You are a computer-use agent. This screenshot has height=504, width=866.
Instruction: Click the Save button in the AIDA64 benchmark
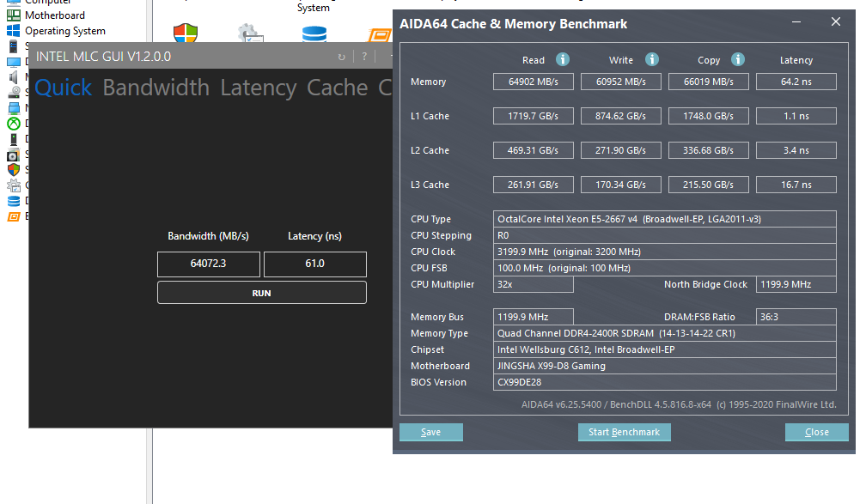(430, 432)
